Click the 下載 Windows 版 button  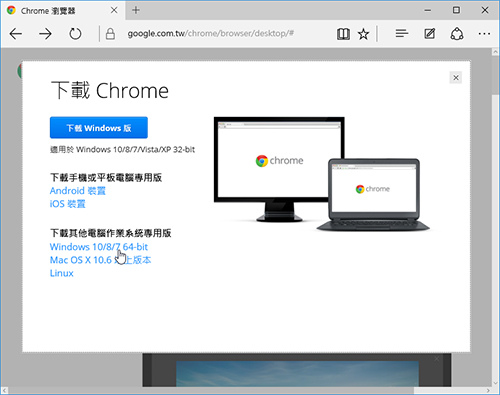click(99, 127)
